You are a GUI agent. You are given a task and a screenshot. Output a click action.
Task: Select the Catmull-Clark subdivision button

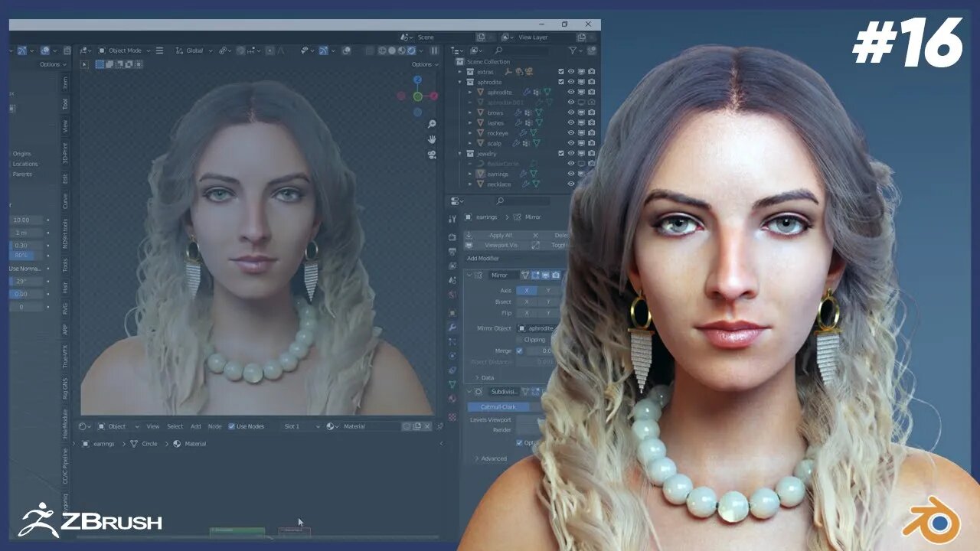pos(498,407)
